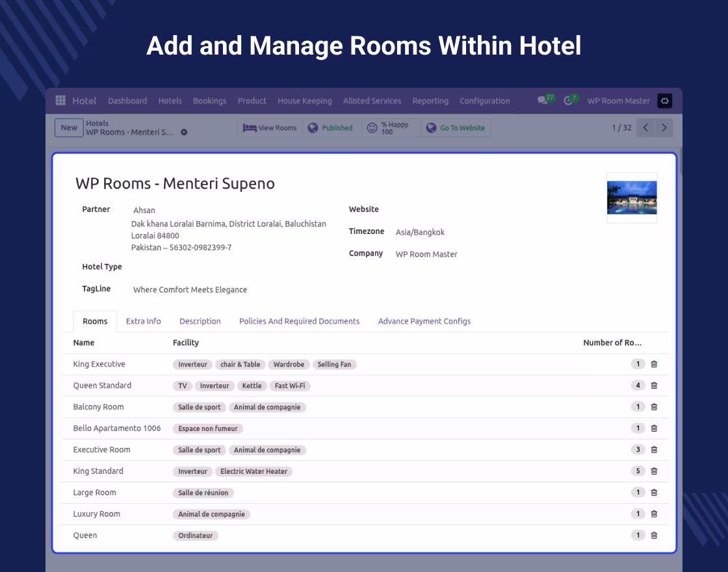Open Advance Payment Configs tab
This screenshot has width=728, height=572.
pos(424,321)
